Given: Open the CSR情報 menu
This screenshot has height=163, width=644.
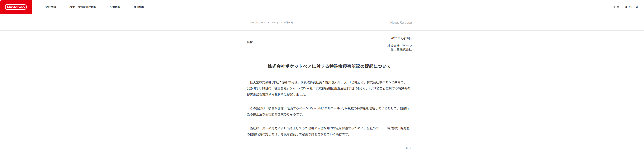Looking at the screenshot, I should coord(115,7).
